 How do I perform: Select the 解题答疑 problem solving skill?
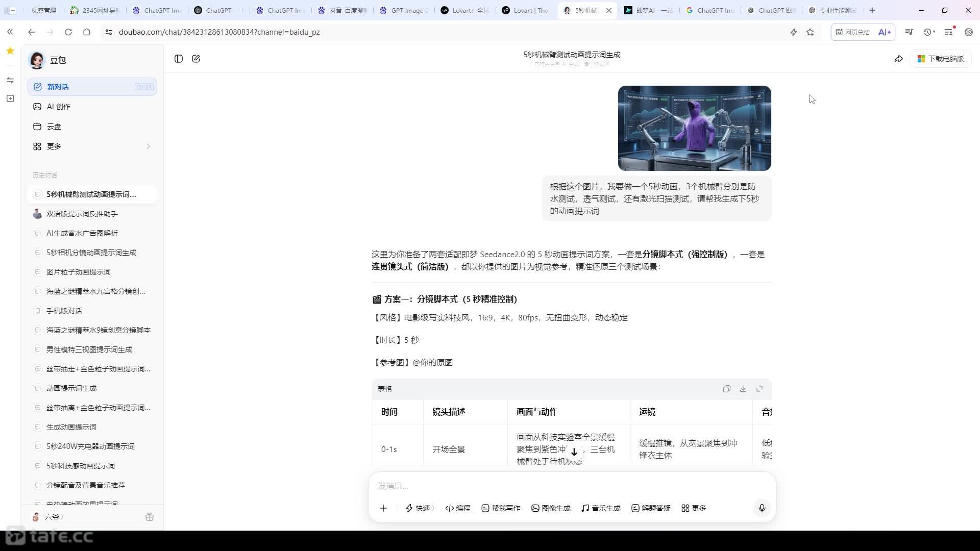[651, 508]
